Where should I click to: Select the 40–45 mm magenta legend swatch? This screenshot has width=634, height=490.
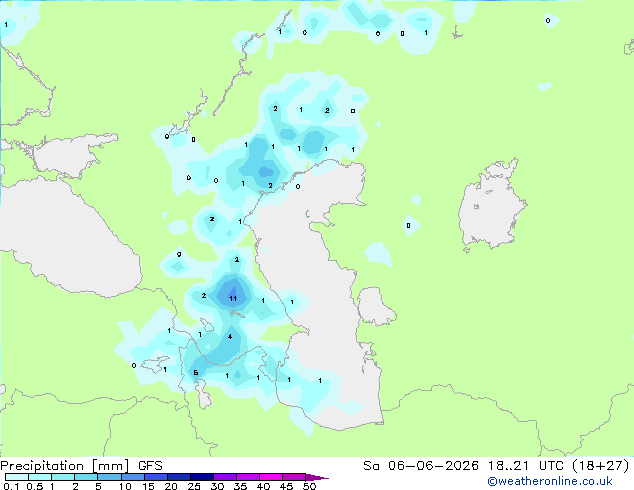coord(271,477)
